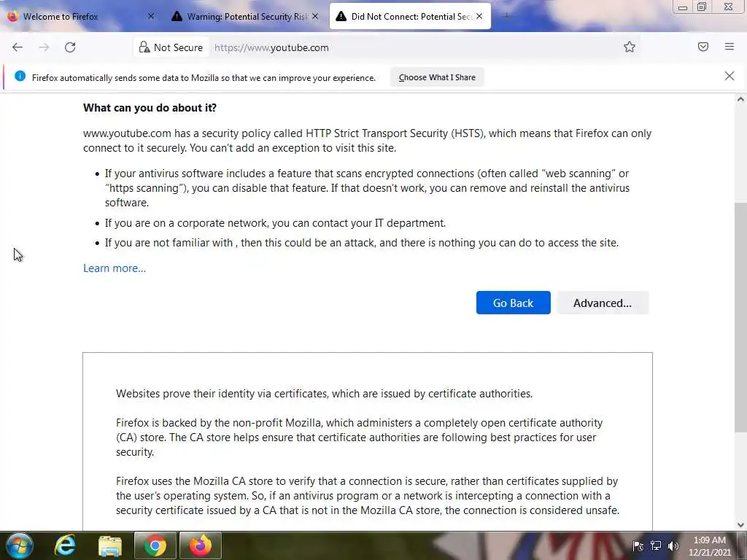This screenshot has width=747, height=560.
Task: Restore down the Firefox window
Action: [x=701, y=7]
